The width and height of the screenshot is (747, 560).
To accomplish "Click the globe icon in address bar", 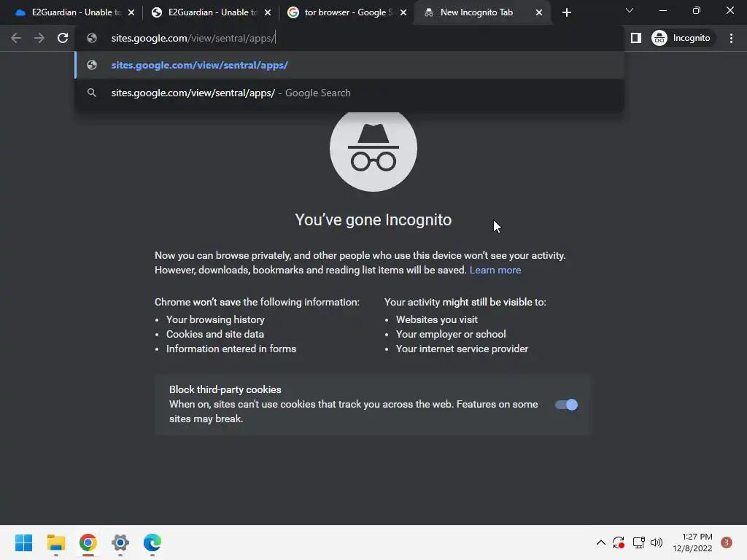I will [x=92, y=38].
